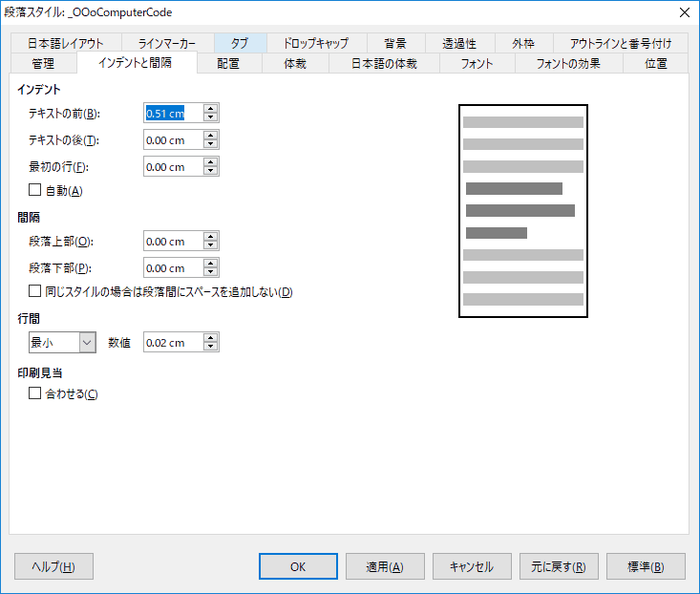Click the ヘルプ button

click(x=54, y=566)
